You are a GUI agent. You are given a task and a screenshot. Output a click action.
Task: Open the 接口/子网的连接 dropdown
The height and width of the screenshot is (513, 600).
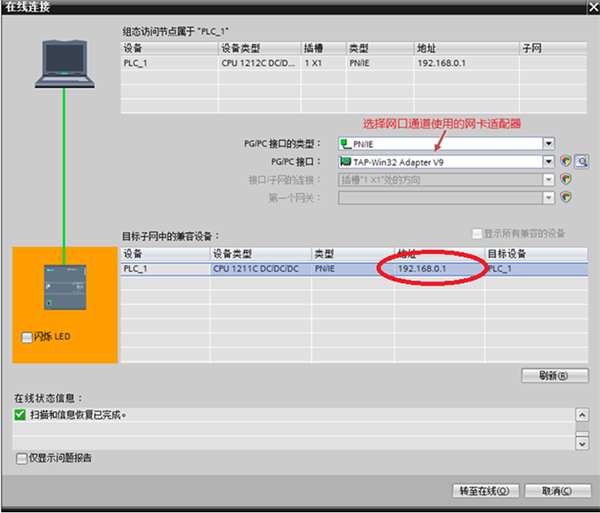[x=548, y=179]
